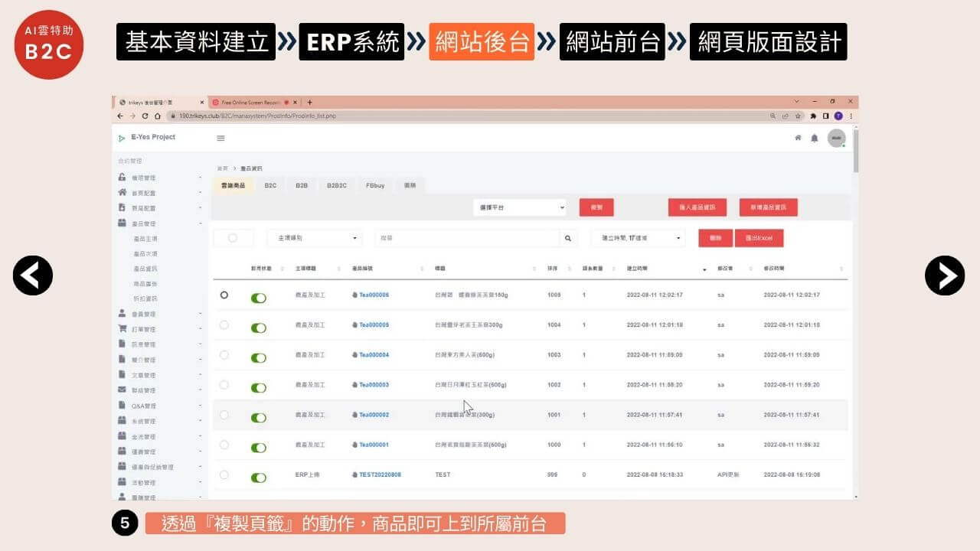Open a new browser tab with the plus icon
This screenshot has height=551, width=980.
tap(309, 102)
